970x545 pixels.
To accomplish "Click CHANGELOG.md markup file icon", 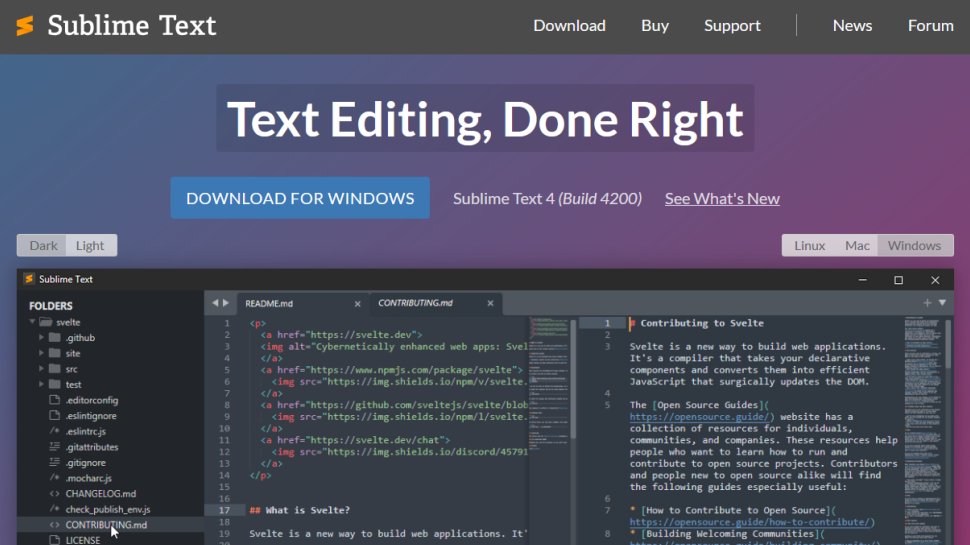I will click(x=54, y=494).
